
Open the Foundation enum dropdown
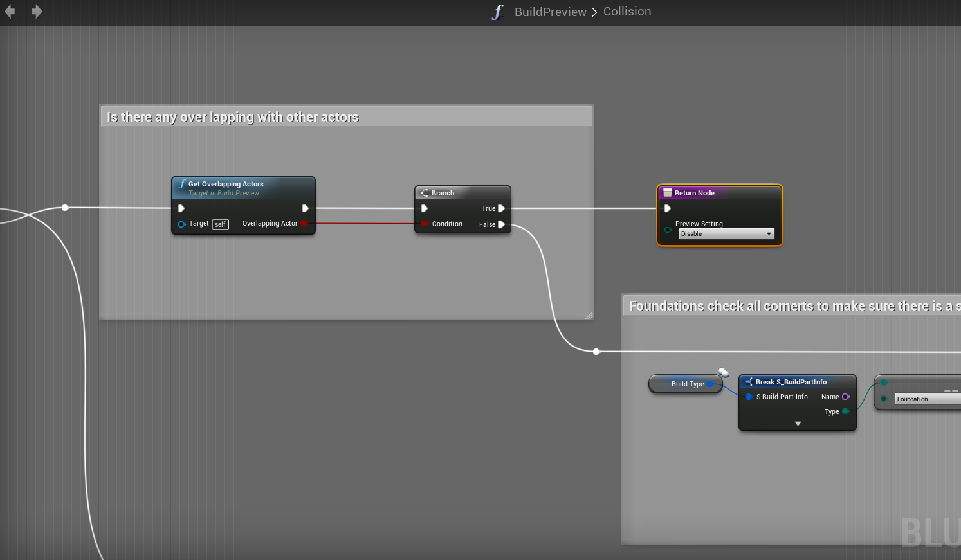click(926, 399)
